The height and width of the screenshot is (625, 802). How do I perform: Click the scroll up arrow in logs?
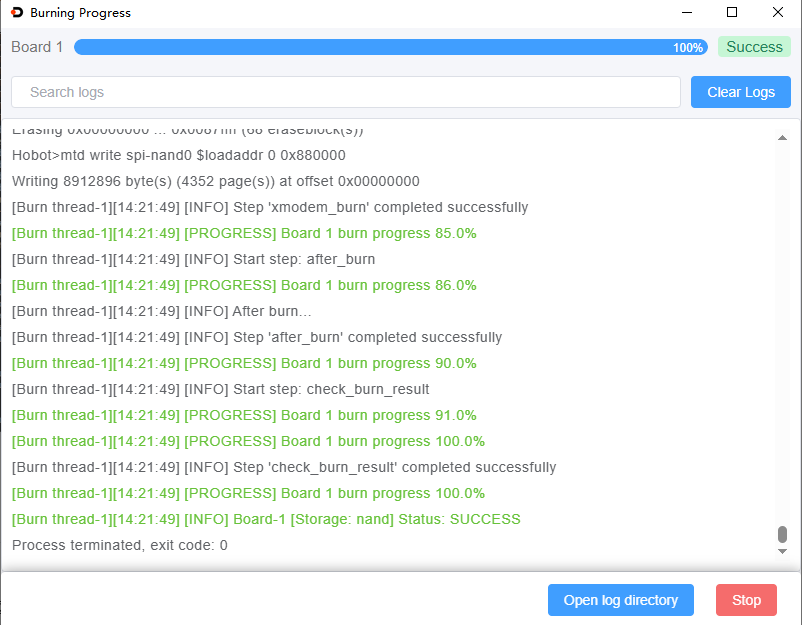[782, 138]
